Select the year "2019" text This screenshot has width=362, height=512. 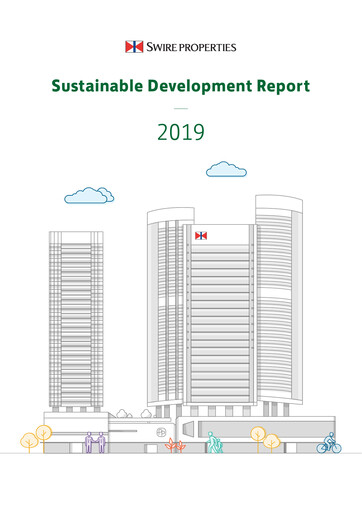click(x=181, y=132)
